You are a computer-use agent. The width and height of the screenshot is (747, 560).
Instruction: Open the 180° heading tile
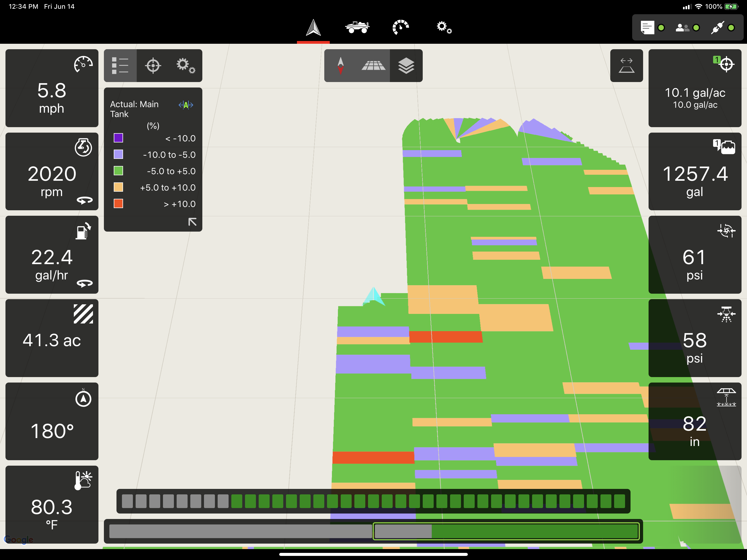pyautogui.click(x=52, y=421)
